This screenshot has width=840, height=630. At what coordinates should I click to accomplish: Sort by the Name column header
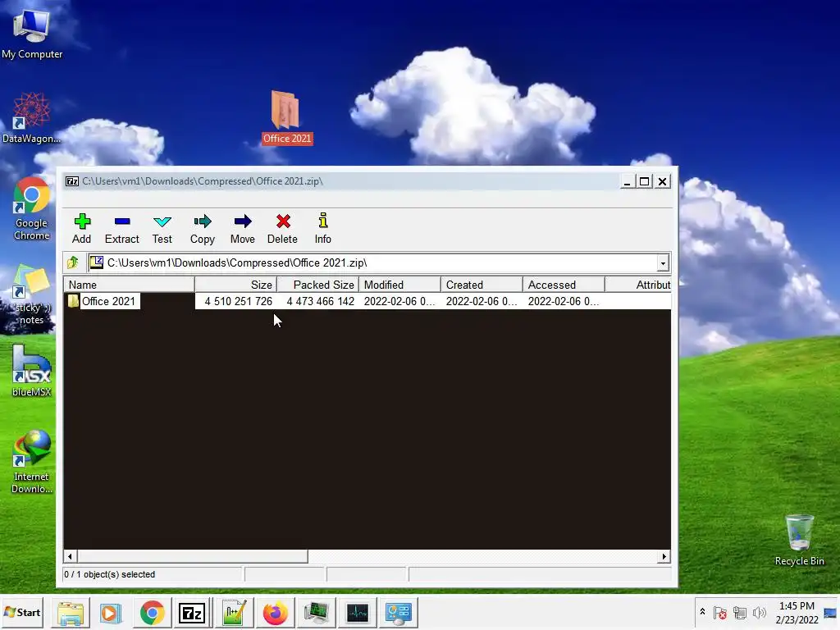click(129, 285)
